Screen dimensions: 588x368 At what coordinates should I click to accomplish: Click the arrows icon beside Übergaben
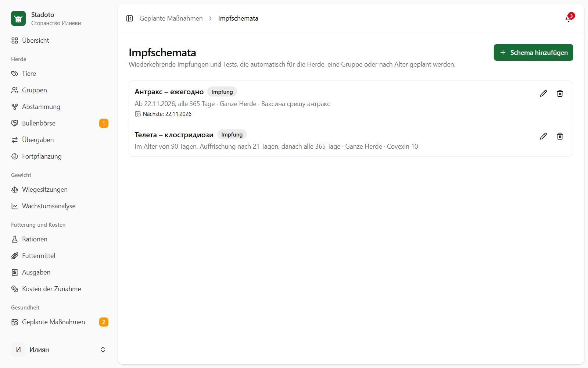pyautogui.click(x=15, y=140)
